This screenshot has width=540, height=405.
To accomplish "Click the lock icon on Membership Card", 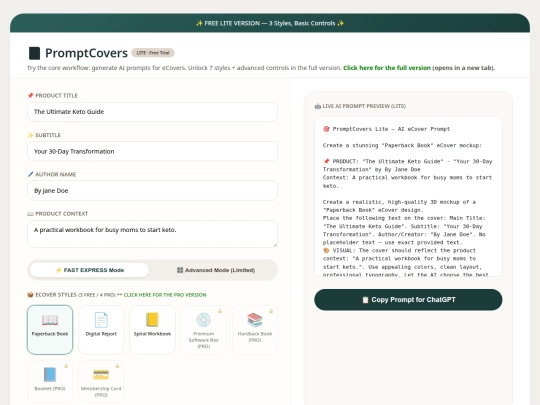I will (x=117, y=366).
